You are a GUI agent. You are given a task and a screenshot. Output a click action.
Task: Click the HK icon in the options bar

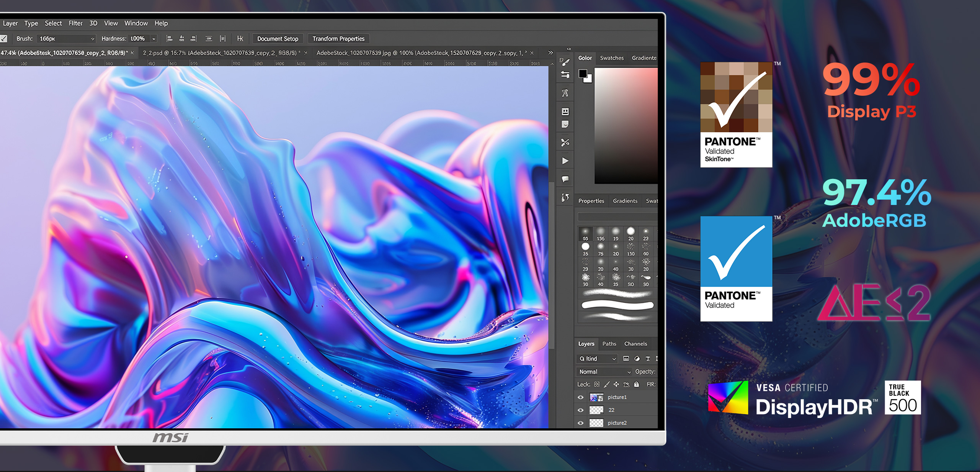(240, 39)
